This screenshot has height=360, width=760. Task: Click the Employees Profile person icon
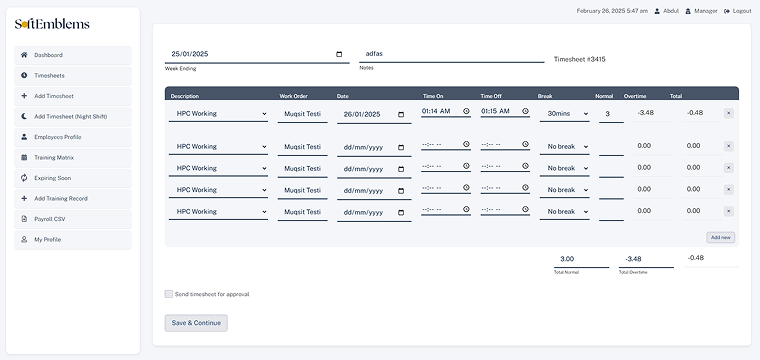tap(24, 137)
